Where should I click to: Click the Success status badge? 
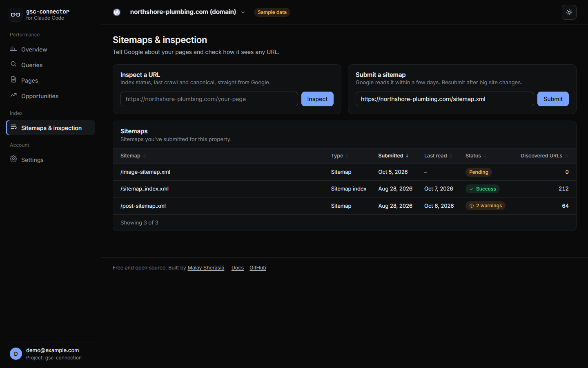(x=483, y=189)
